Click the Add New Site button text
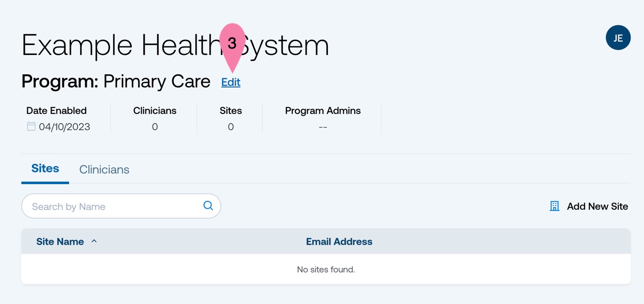This screenshot has width=644, height=304. coord(597,206)
